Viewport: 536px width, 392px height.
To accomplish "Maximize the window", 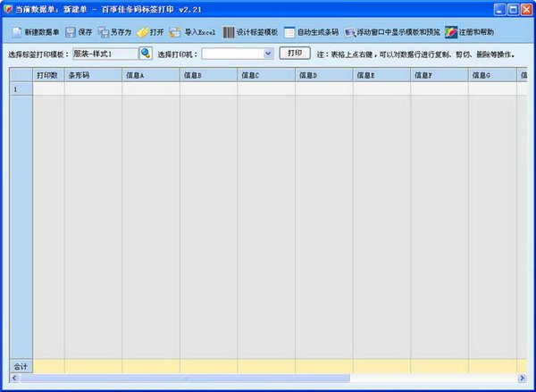I will pyautogui.click(x=513, y=10).
